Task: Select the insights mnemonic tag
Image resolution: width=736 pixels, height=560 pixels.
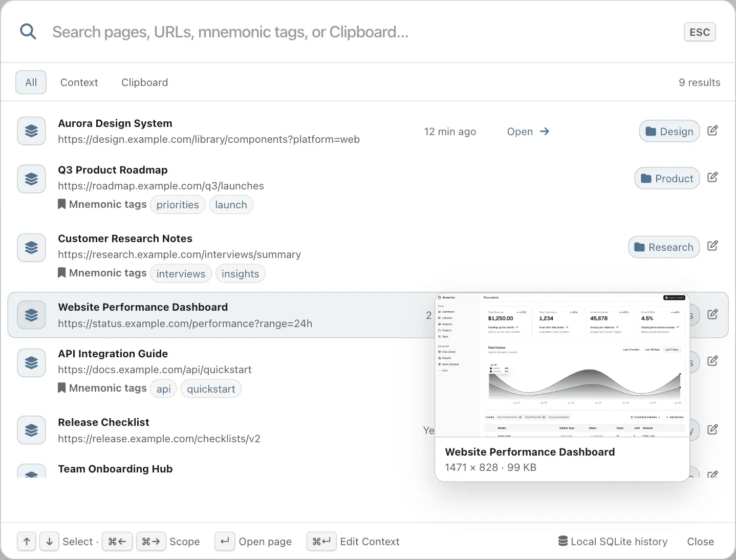Action: coord(240,273)
